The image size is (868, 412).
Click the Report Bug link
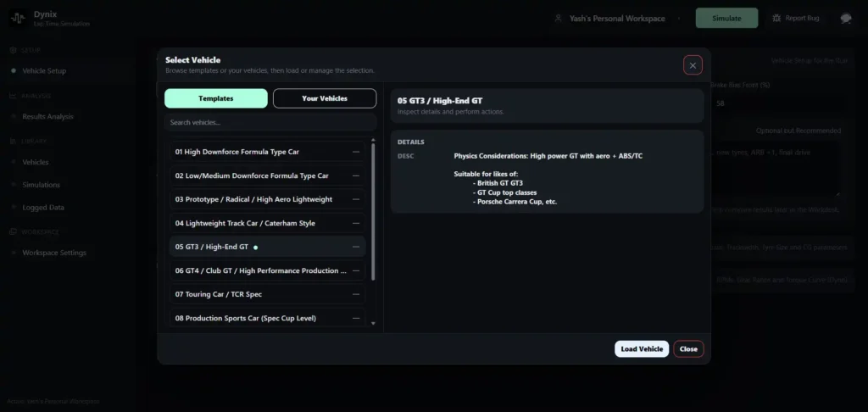795,19
